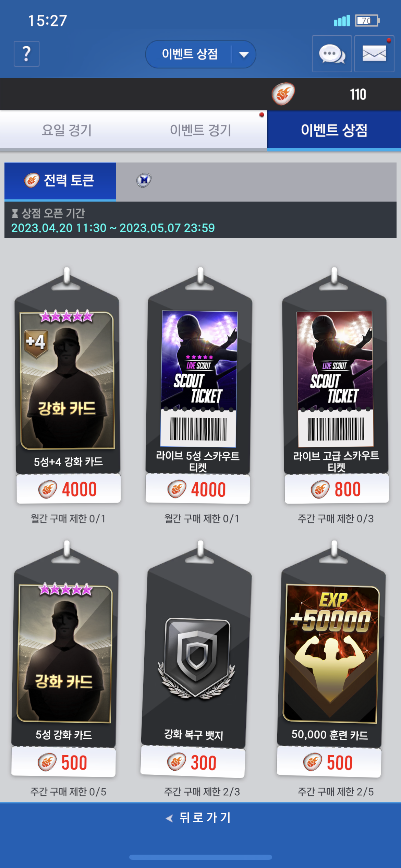Expand the 이벤트 상점 dropdown arrow
Image resolution: width=401 pixels, height=868 pixels.
pos(244,55)
